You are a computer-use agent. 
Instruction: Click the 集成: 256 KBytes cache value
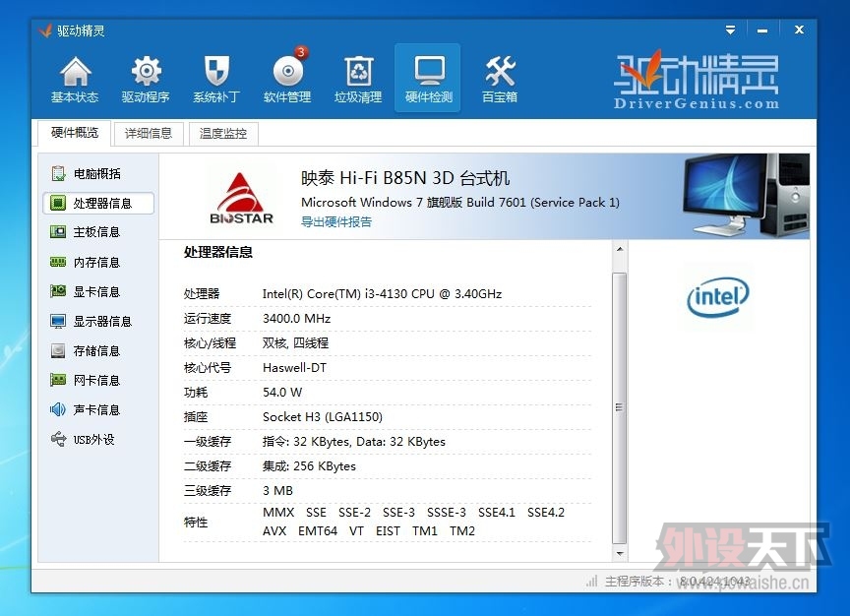309,466
